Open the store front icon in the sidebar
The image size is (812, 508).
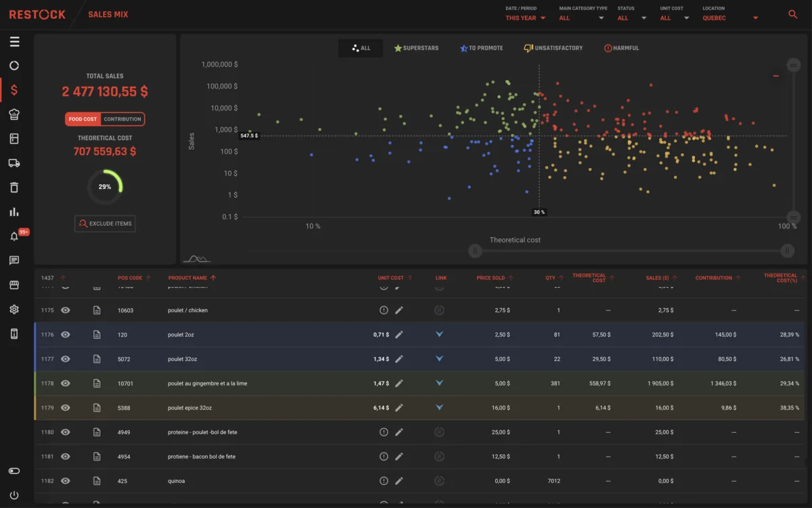click(x=14, y=285)
